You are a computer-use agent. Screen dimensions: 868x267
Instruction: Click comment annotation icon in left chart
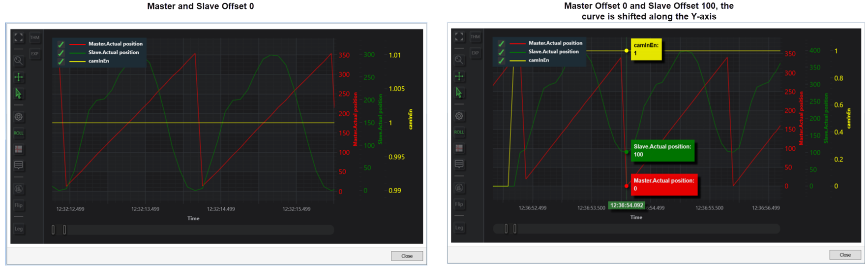click(19, 165)
